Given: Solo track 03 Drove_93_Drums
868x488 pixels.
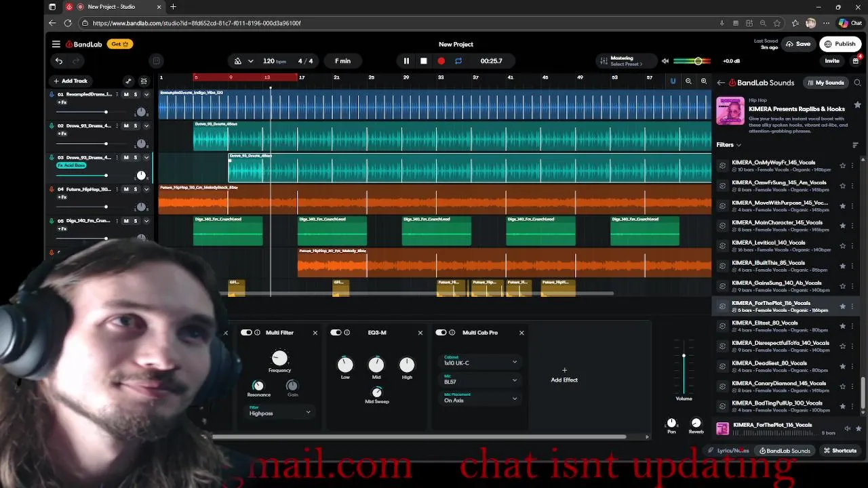Looking at the screenshot, I should pos(136,157).
